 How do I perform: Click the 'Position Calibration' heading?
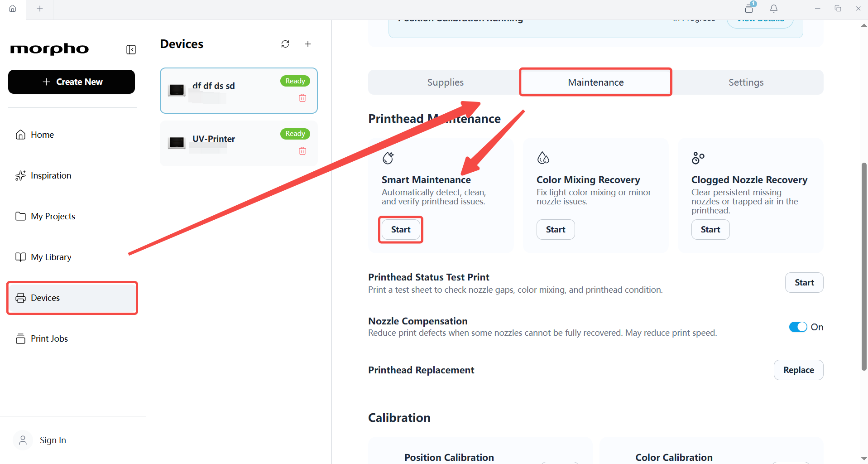[449, 458]
